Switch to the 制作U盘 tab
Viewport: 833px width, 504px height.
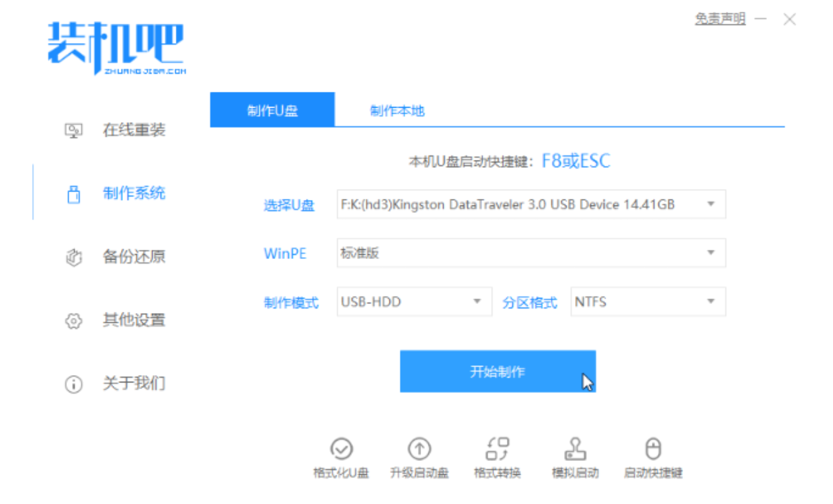click(x=272, y=110)
